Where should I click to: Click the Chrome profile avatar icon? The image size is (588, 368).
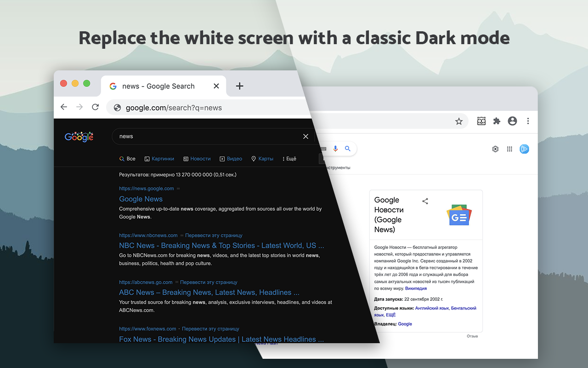[x=512, y=121]
